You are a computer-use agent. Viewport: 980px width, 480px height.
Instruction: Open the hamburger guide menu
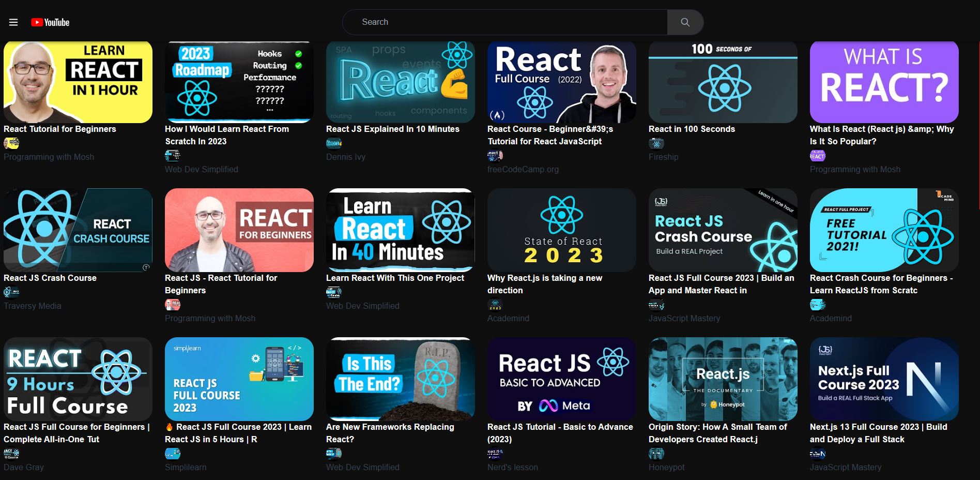click(13, 22)
